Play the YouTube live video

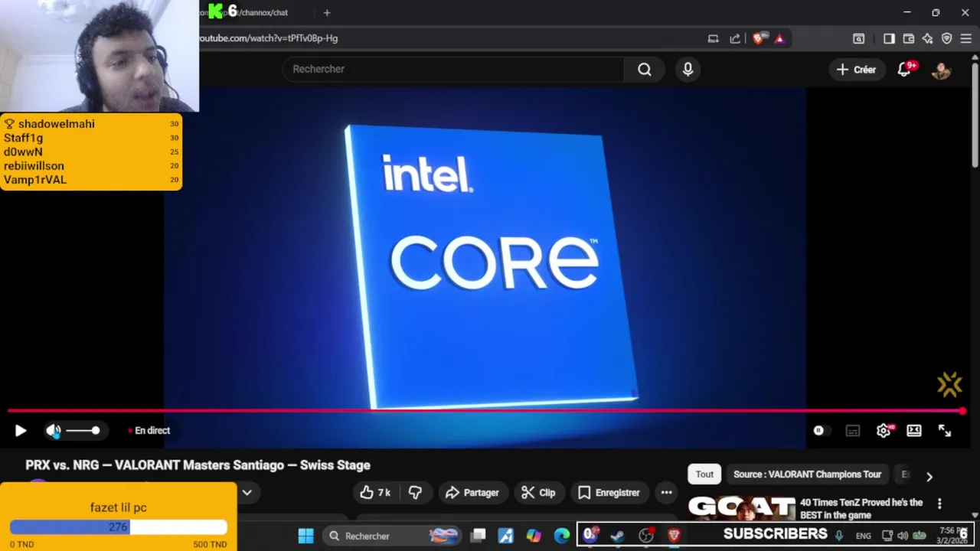21,431
